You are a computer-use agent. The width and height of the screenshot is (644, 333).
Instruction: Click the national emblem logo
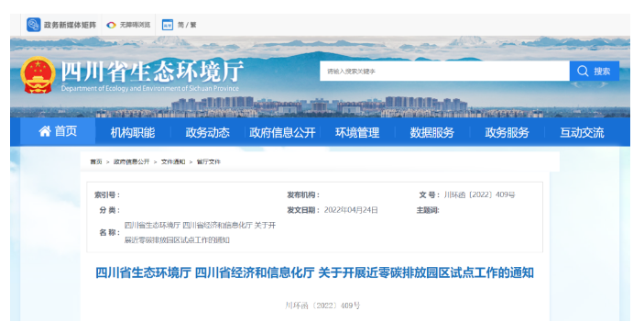(x=38, y=75)
